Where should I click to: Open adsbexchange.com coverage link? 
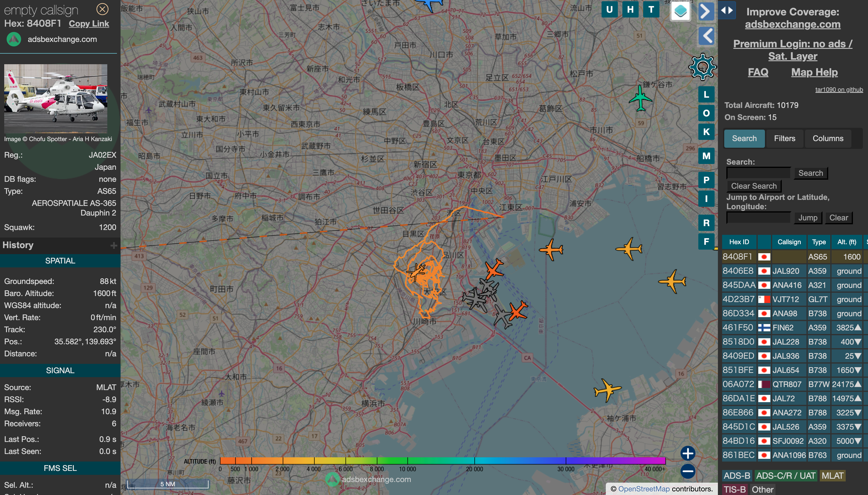pos(793,24)
